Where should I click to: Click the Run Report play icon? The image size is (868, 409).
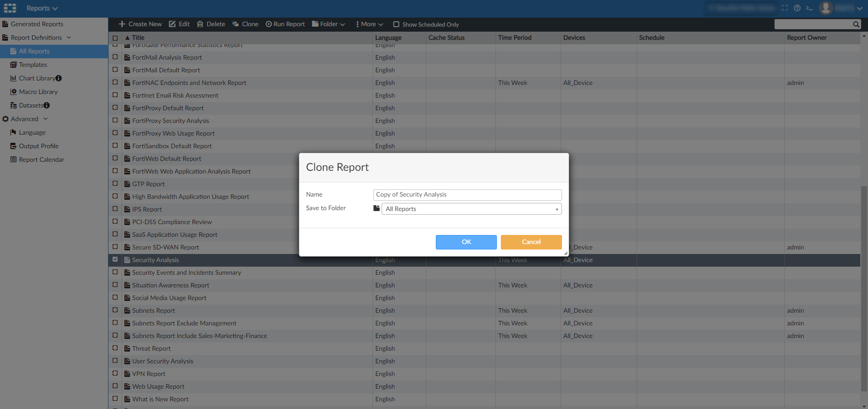269,24
